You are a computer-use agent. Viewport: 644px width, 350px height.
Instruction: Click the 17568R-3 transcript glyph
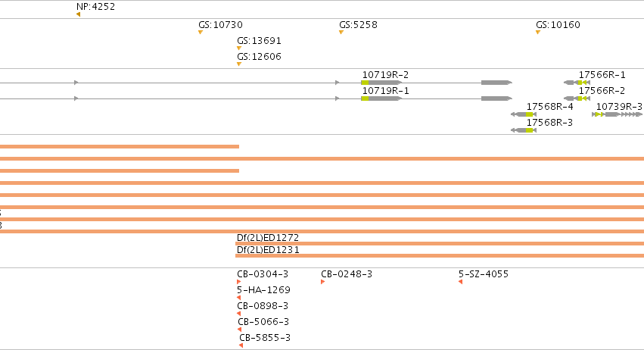point(524,130)
